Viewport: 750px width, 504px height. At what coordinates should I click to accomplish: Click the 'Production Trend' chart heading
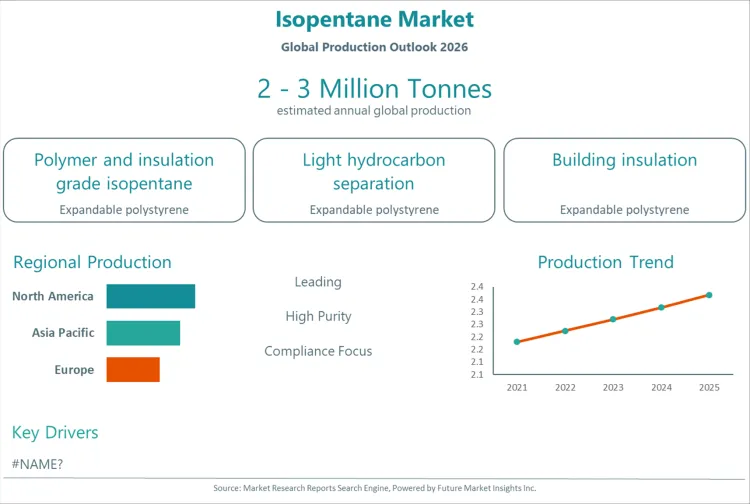pyautogui.click(x=606, y=262)
